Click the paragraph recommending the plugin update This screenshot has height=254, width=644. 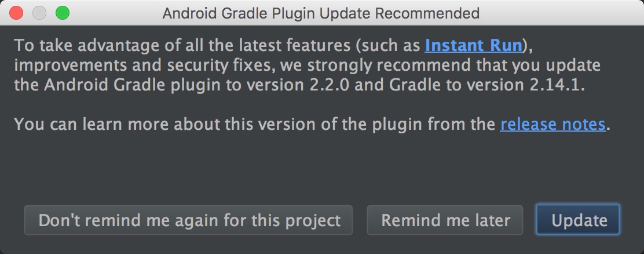(301, 64)
